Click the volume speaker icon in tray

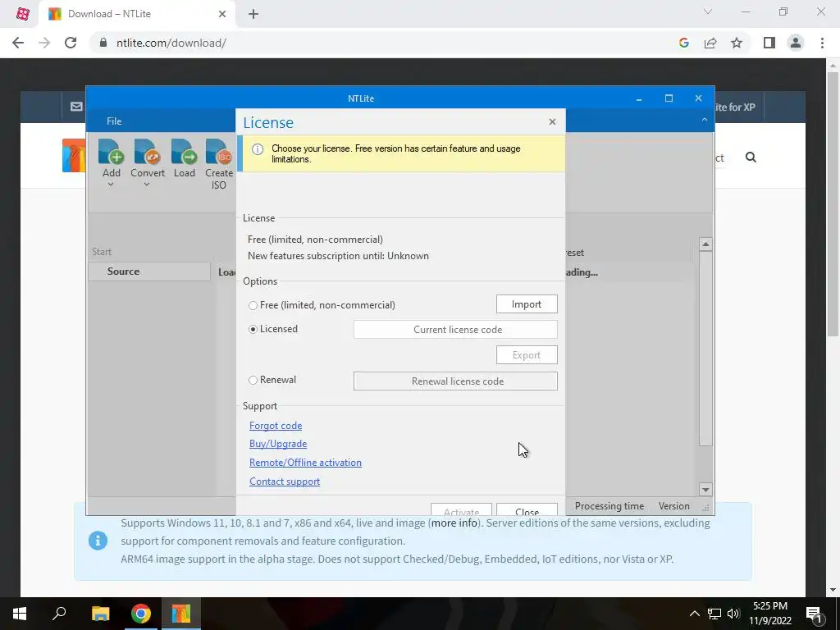pyautogui.click(x=733, y=614)
